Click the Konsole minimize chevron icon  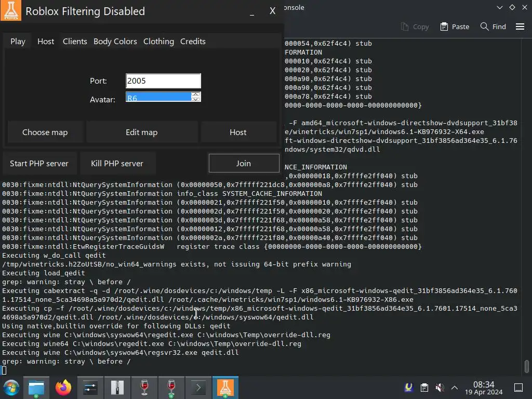(x=500, y=7)
